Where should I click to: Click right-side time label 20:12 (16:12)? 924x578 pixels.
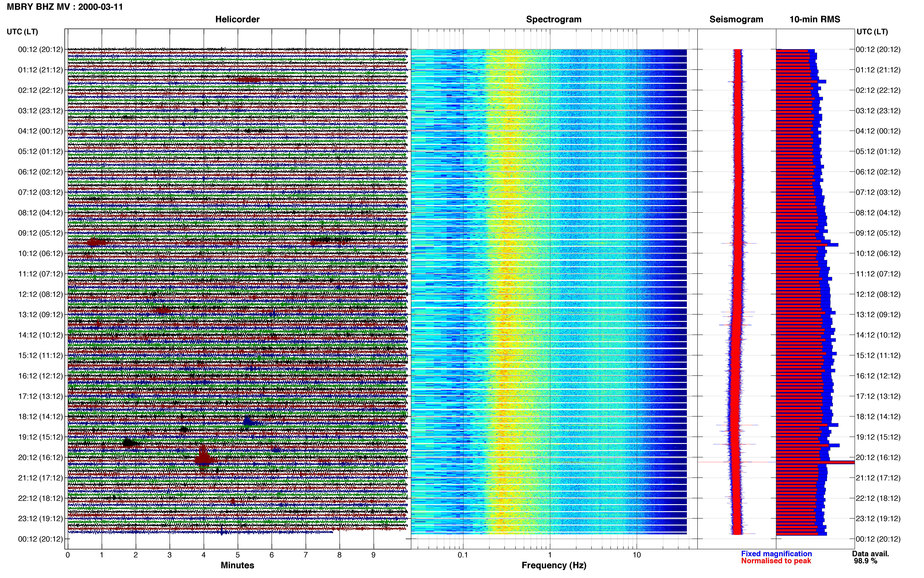878,458
